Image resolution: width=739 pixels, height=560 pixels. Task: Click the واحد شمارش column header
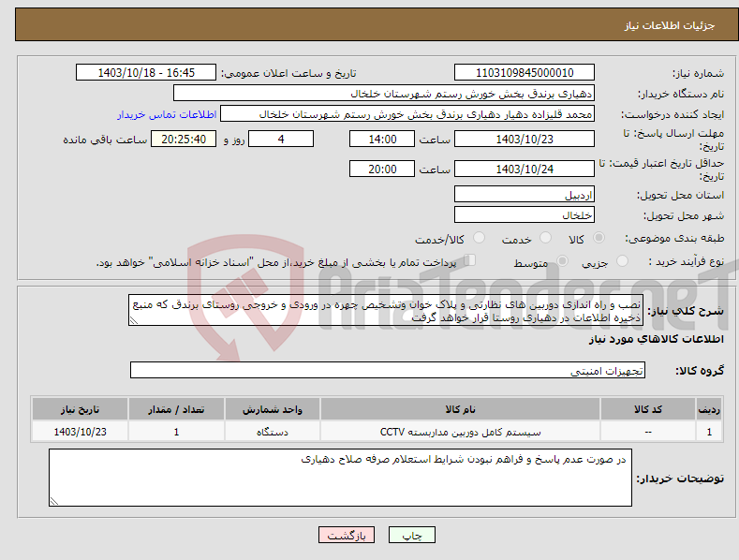point(273,409)
